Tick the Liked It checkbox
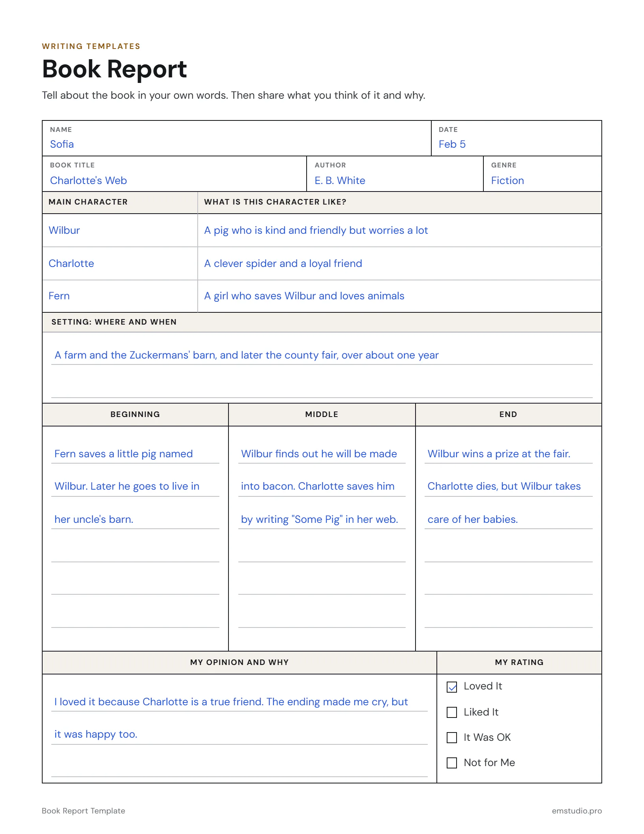 click(452, 712)
